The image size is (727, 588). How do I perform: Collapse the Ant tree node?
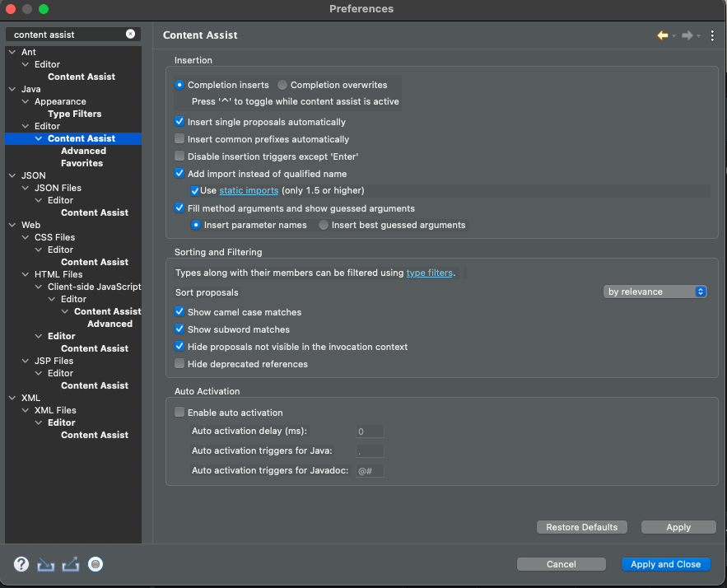point(12,52)
